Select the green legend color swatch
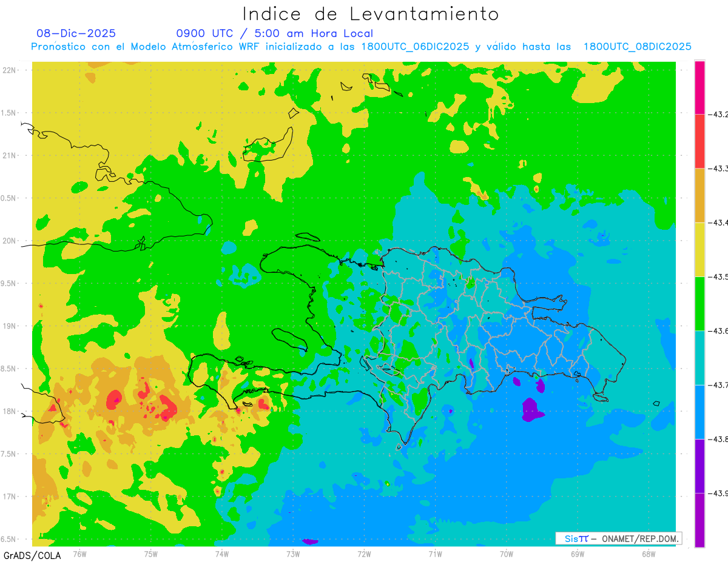The height and width of the screenshot is (562, 728). point(699,303)
